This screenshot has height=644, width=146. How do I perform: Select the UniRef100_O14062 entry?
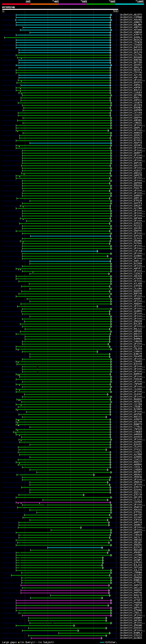(131, 394)
